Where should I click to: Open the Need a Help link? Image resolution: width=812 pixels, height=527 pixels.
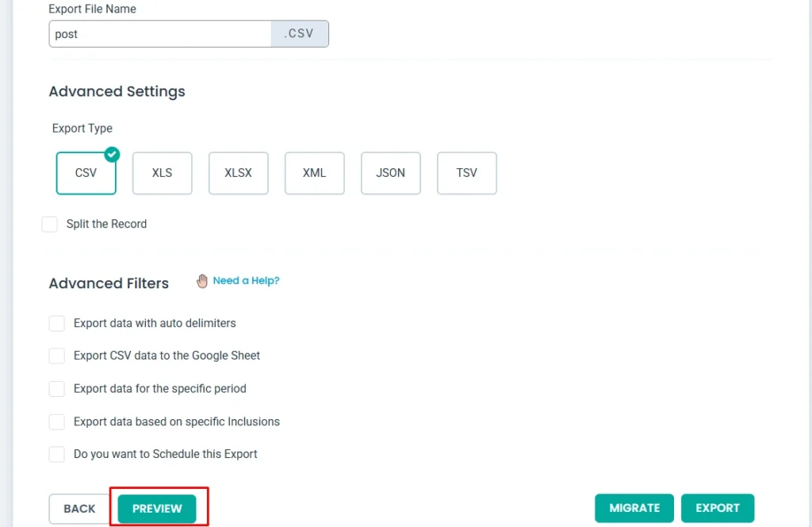[x=246, y=281]
